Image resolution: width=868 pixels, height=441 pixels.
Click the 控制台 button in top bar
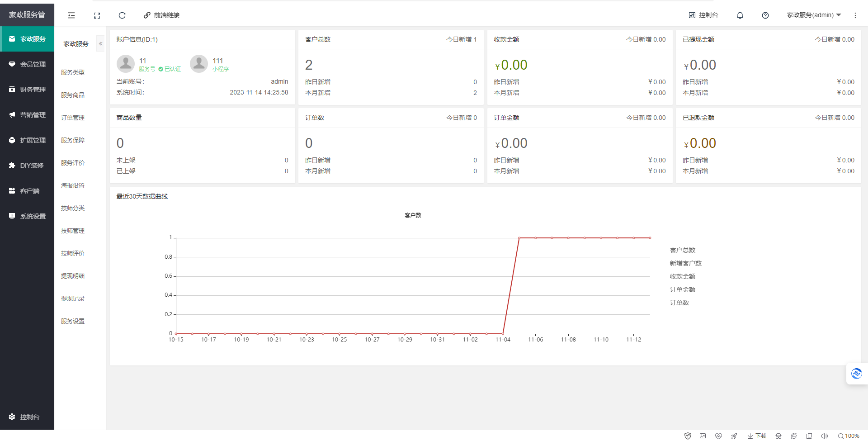703,15
